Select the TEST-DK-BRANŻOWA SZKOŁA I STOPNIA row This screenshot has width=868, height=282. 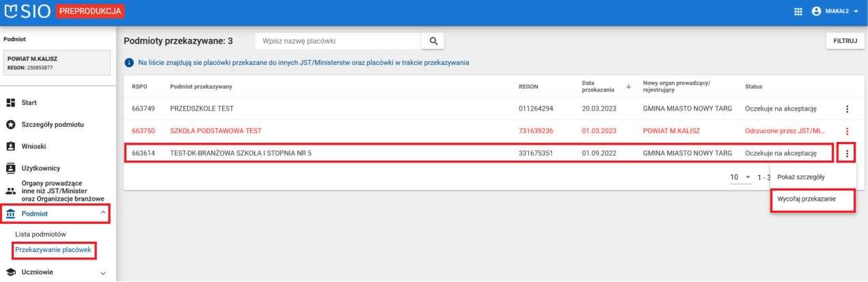click(342, 153)
